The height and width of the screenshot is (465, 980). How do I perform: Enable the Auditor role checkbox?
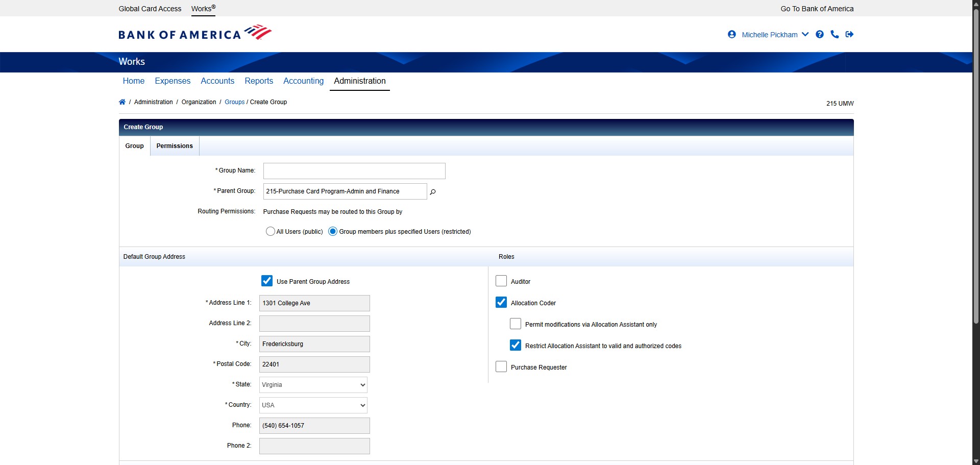(501, 281)
